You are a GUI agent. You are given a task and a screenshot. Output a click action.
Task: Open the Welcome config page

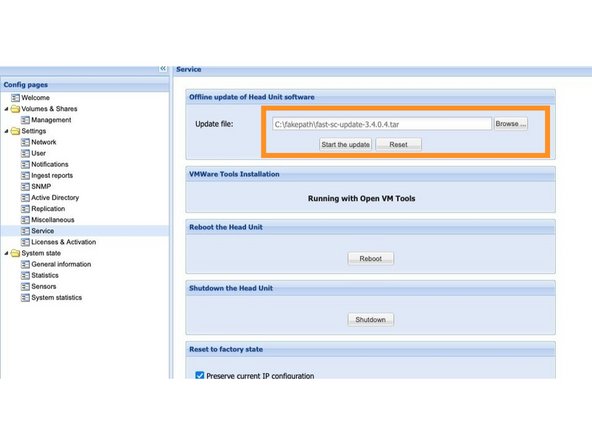click(35, 98)
